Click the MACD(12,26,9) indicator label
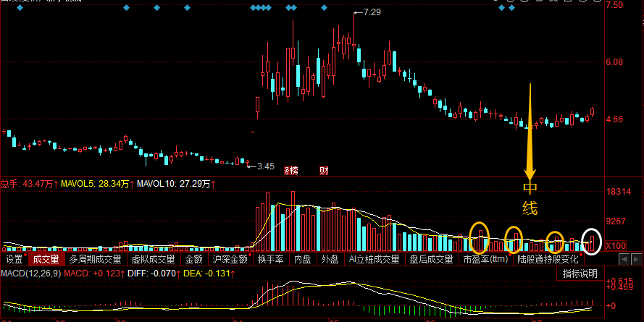The width and height of the screenshot is (644, 322). click(31, 274)
